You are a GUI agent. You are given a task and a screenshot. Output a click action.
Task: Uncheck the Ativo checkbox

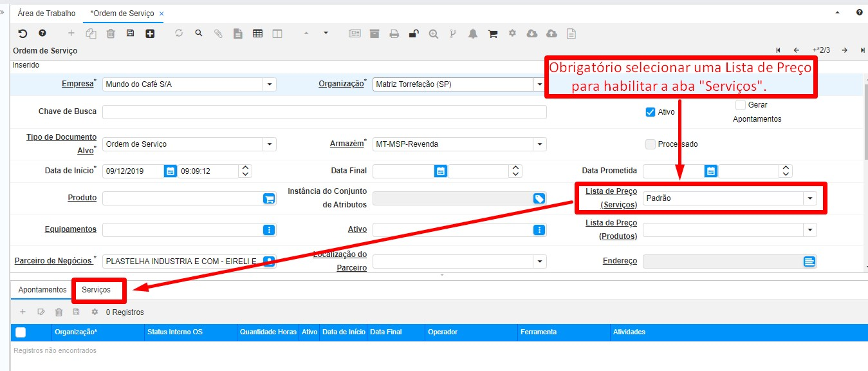pos(650,112)
